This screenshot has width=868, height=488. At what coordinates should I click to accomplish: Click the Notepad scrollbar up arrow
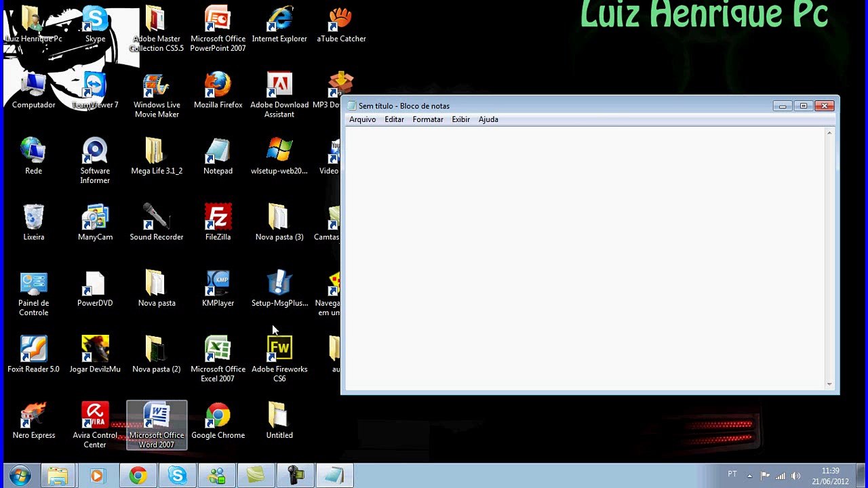(x=829, y=133)
